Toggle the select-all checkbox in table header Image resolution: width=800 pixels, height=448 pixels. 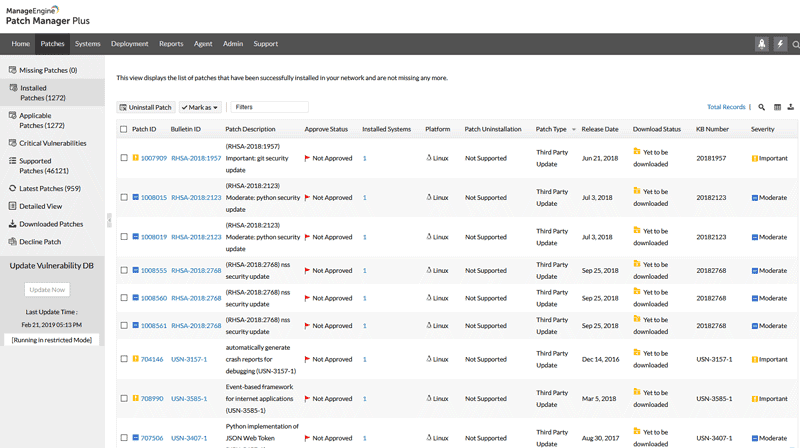pos(123,129)
